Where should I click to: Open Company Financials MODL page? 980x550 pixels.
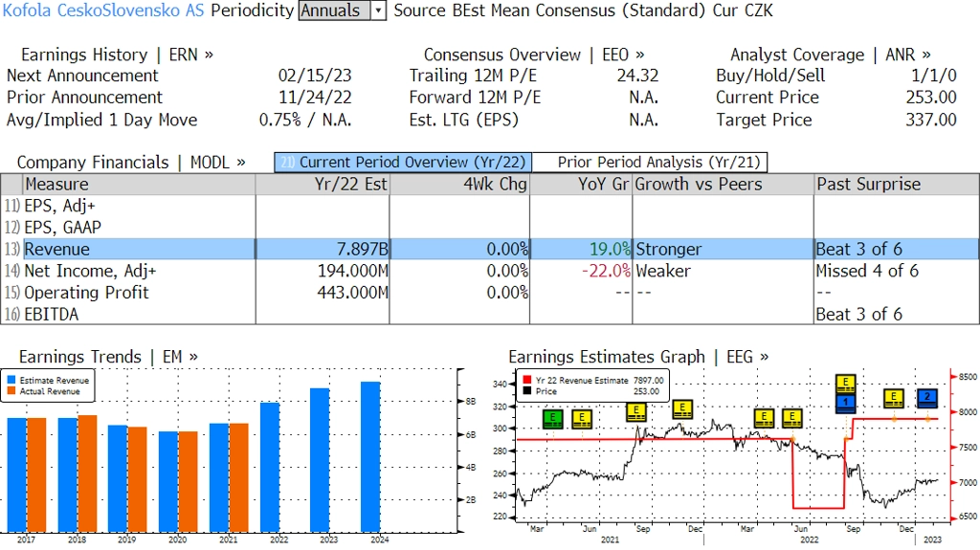(130, 163)
